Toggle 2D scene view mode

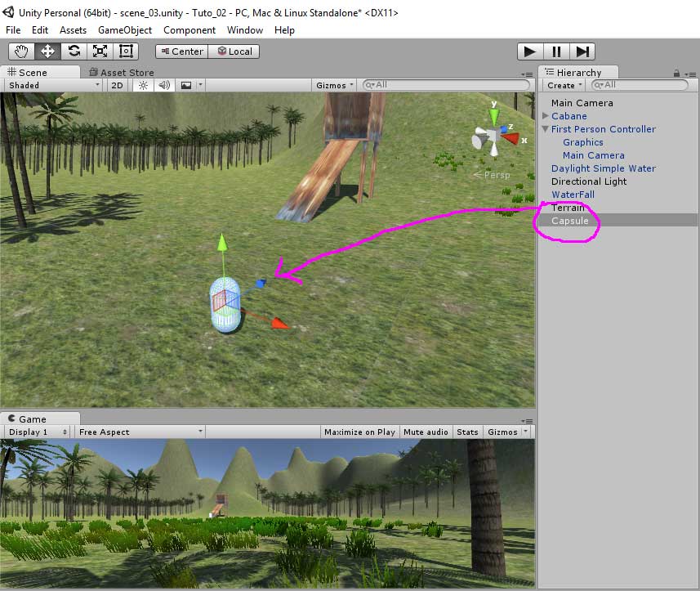pos(117,85)
